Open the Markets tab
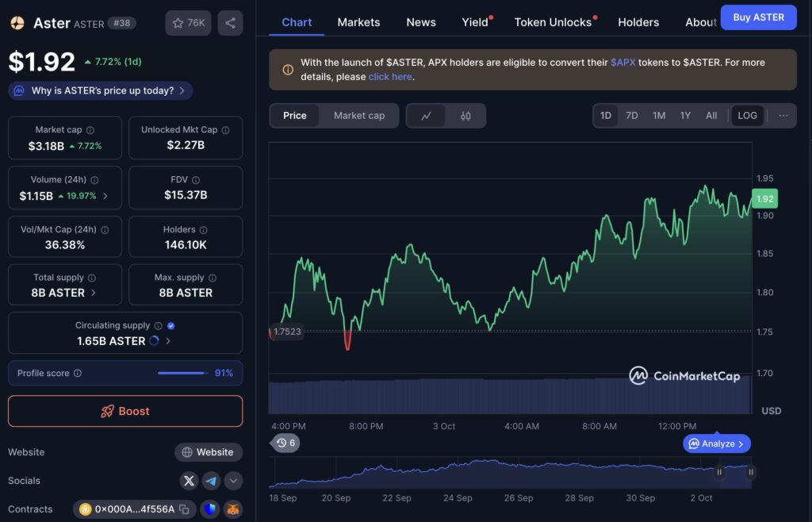812x522 pixels. click(x=358, y=22)
